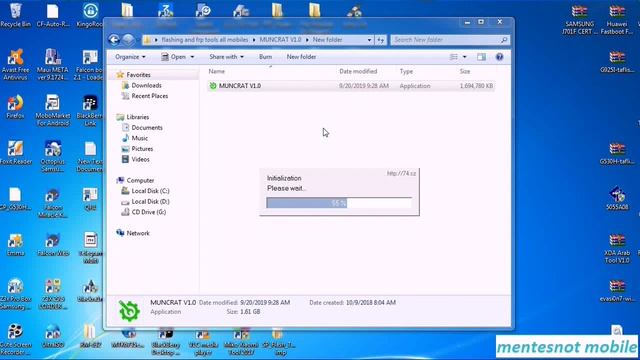640x360 pixels.
Task: Launch the KingoRoot desktop shortcut
Action: coord(90,16)
